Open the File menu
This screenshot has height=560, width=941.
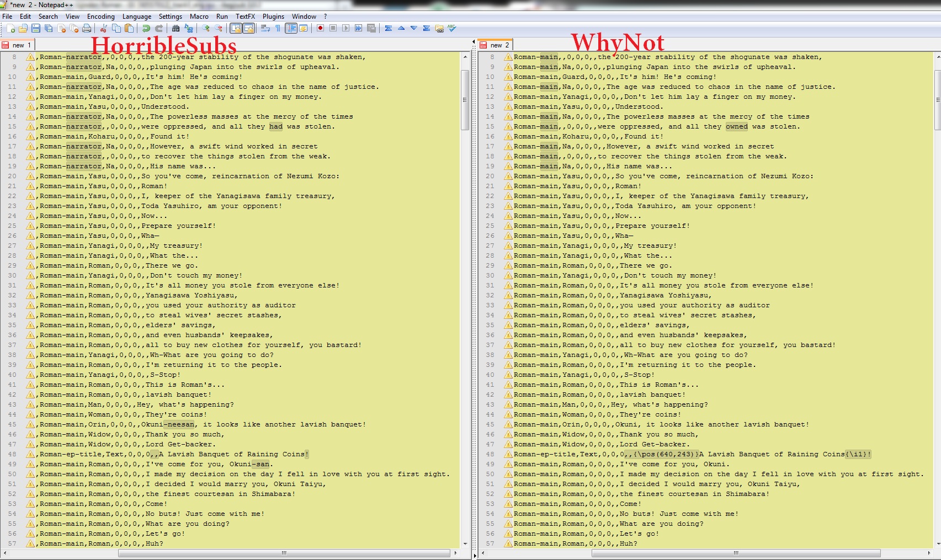[x=7, y=17]
